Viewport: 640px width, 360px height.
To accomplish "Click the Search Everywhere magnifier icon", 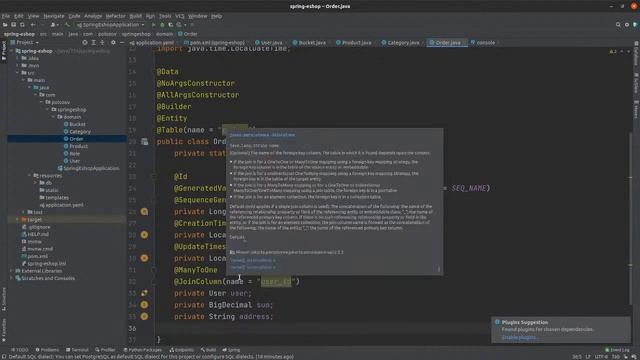I will click(618, 25).
